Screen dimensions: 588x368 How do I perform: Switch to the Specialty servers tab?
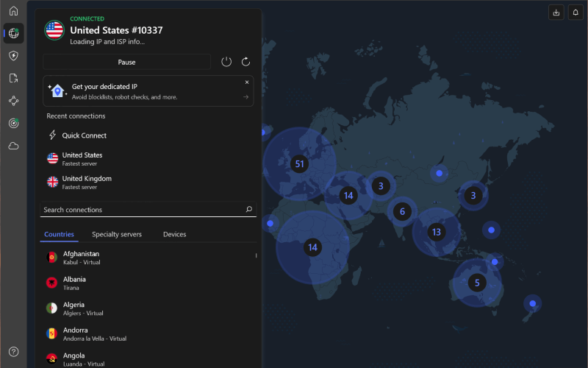click(116, 235)
